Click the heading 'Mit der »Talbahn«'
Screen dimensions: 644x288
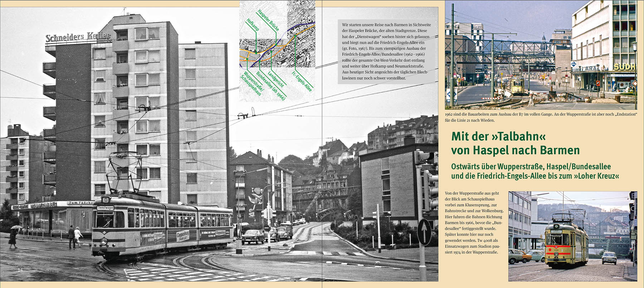(x=498, y=136)
